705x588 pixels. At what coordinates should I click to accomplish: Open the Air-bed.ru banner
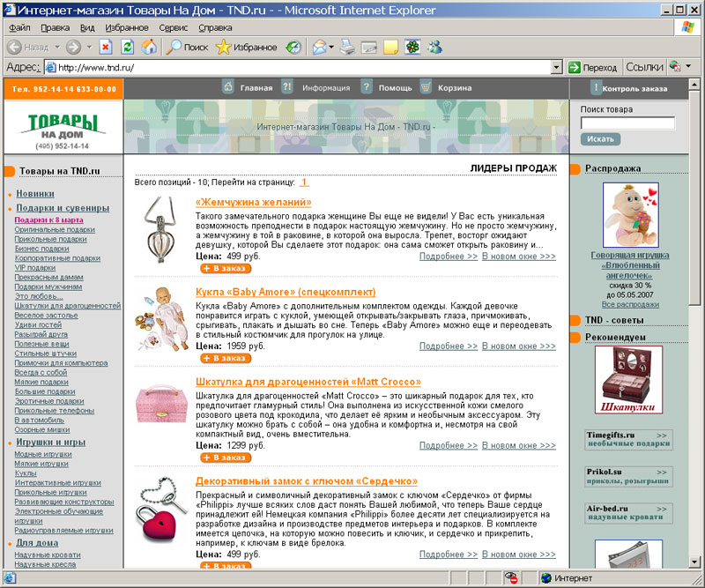click(629, 513)
